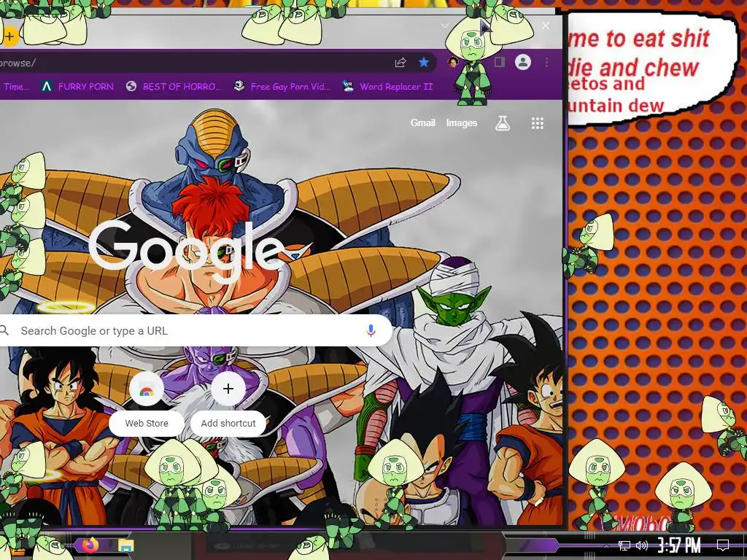747x560 pixels.
Task: Open the Chrome side panel icon
Action: [499, 62]
